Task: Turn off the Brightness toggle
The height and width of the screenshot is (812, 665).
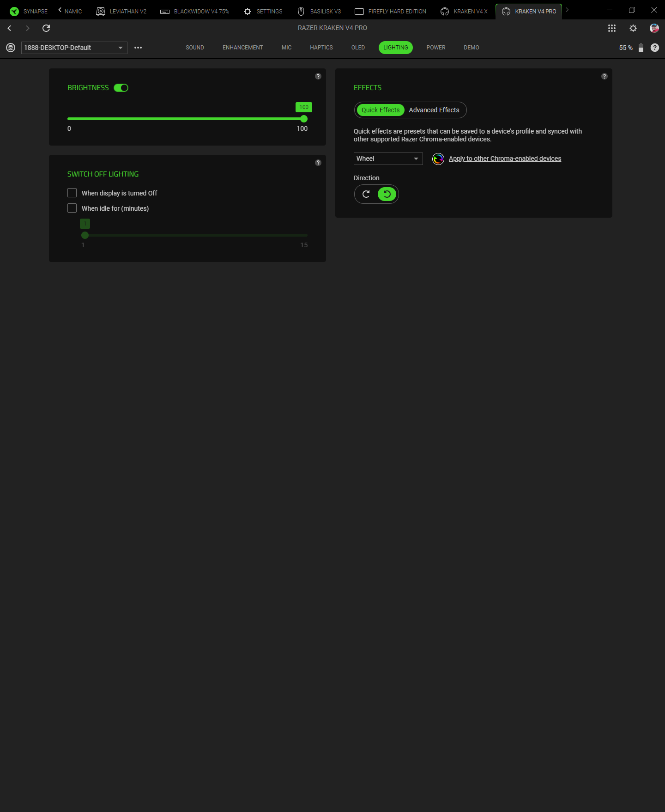Action: coord(121,88)
